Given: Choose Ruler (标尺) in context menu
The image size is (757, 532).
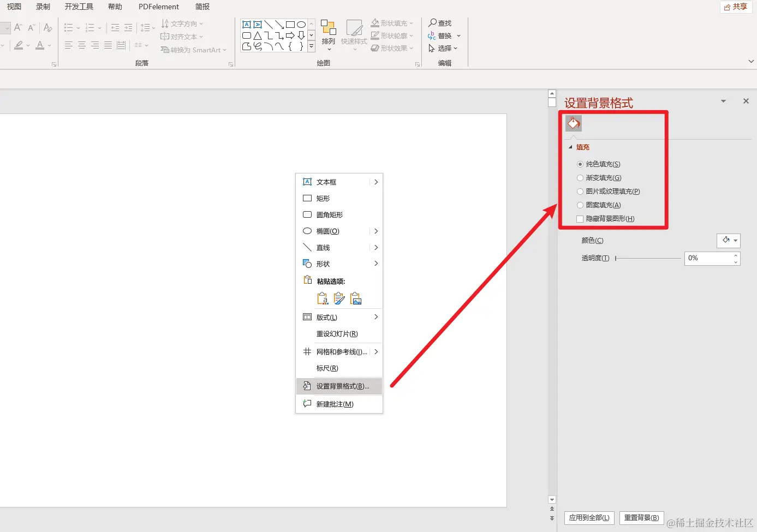Looking at the screenshot, I should [339, 368].
